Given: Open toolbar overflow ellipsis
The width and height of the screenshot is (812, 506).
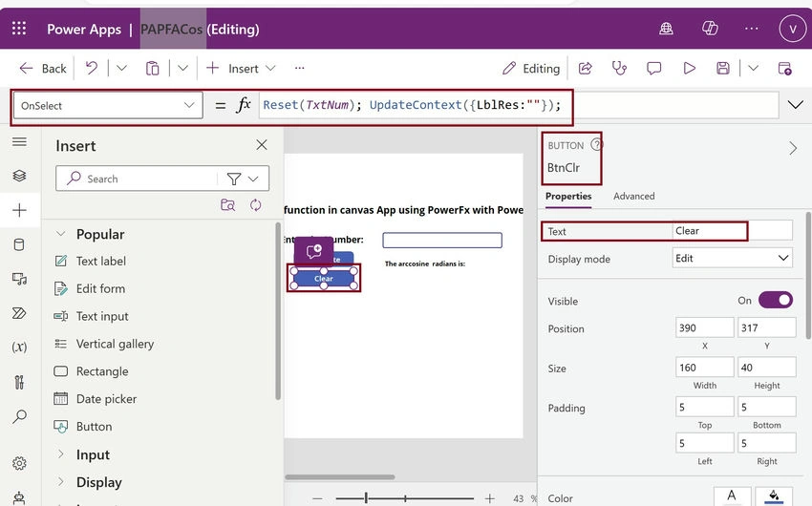Looking at the screenshot, I should tap(299, 68).
